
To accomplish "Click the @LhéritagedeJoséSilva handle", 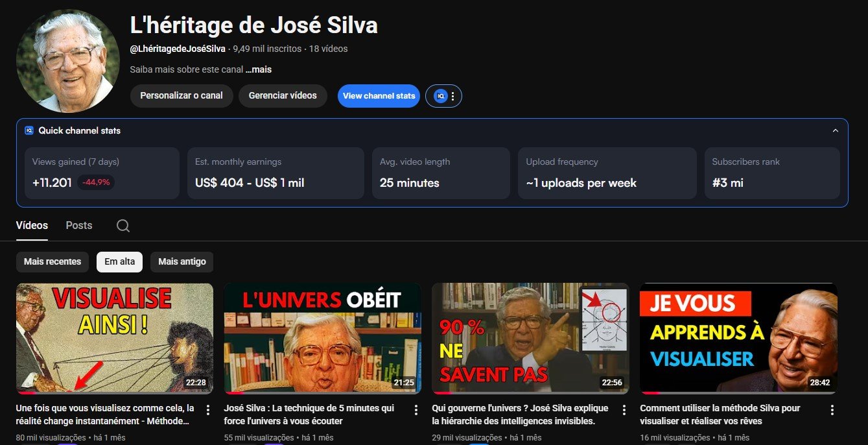I will click(178, 49).
